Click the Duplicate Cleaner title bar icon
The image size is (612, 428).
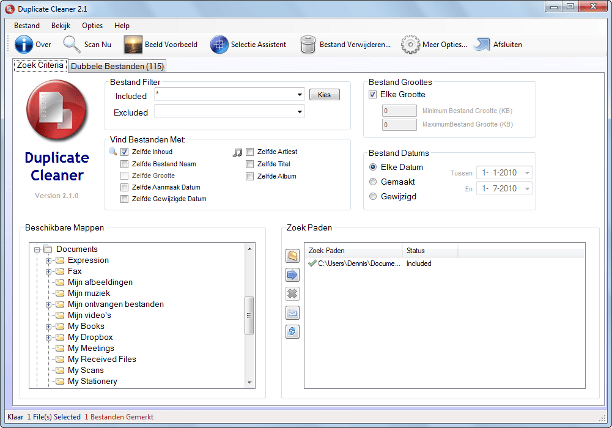(10, 9)
